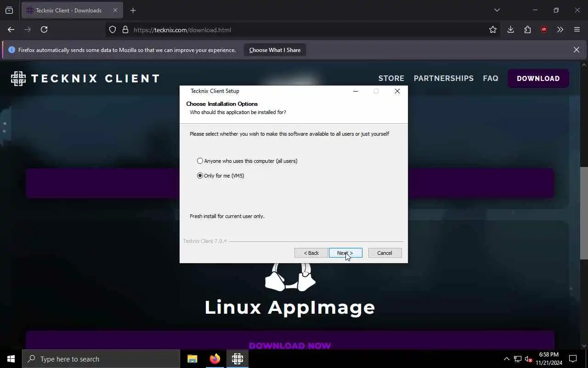The width and height of the screenshot is (588, 368).
Task: Click Tecknix installer icon in taskbar
Action: pyautogui.click(x=237, y=359)
